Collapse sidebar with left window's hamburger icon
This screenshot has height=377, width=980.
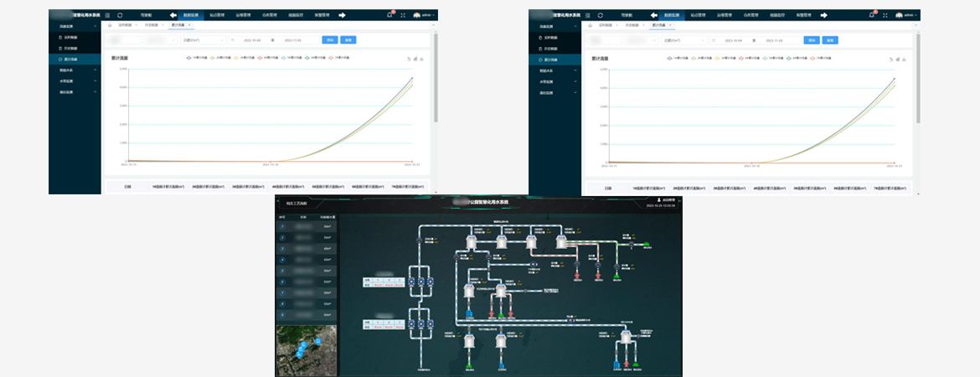click(108, 15)
